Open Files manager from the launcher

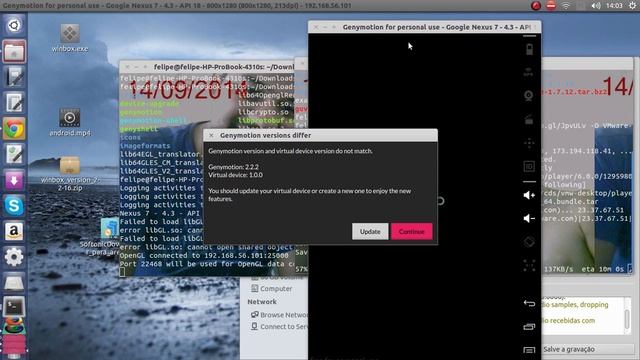coord(14,51)
